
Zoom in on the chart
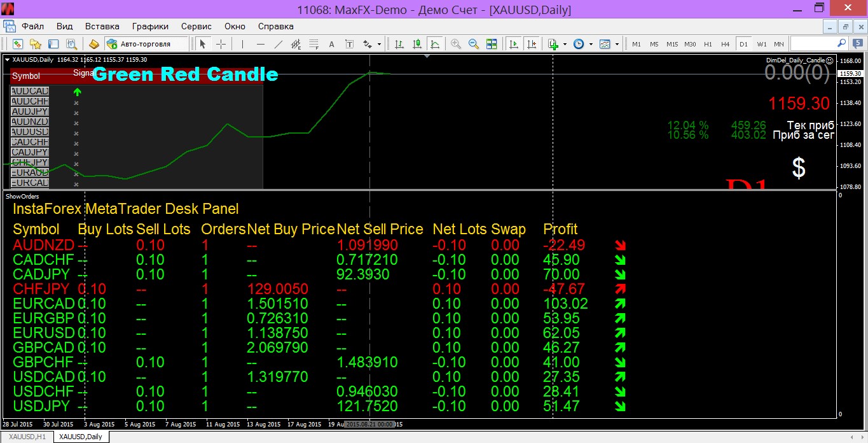tap(456, 44)
